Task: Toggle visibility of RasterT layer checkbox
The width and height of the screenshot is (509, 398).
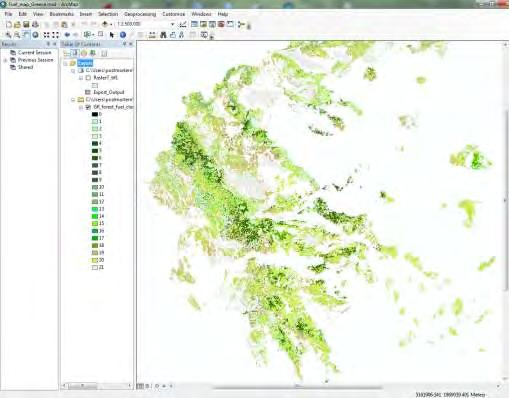Action: click(x=88, y=78)
